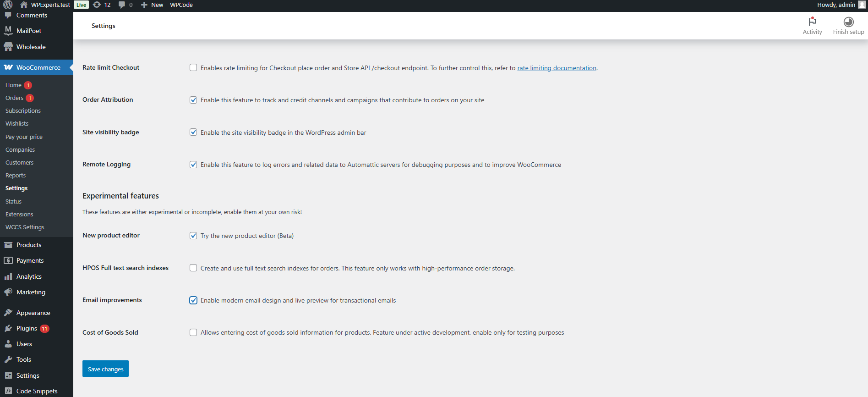
Task: Click the Users person icon
Action: tap(8, 344)
